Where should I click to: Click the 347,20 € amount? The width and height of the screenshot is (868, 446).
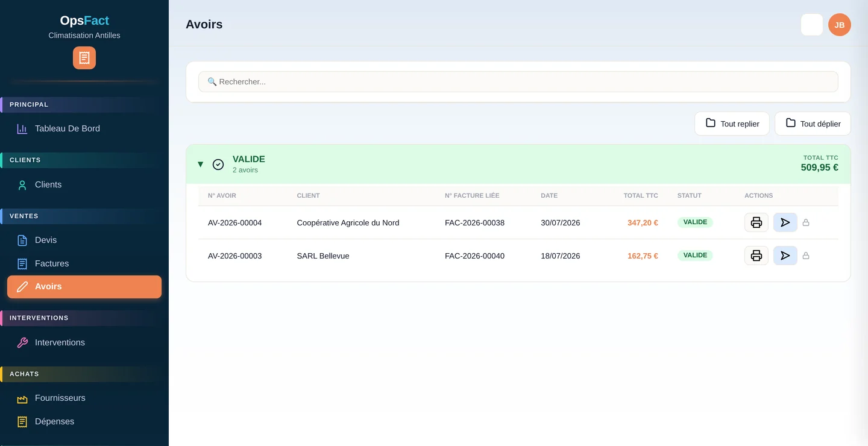pos(643,222)
